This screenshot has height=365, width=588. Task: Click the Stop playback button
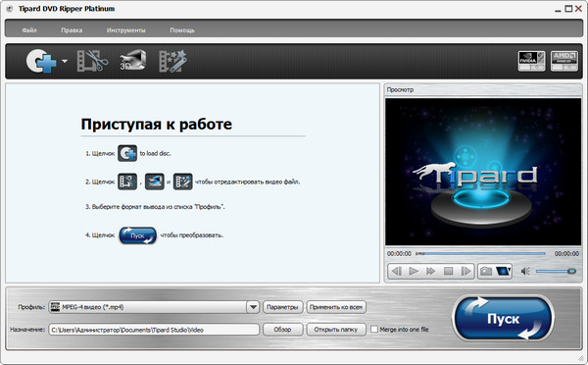(x=448, y=271)
